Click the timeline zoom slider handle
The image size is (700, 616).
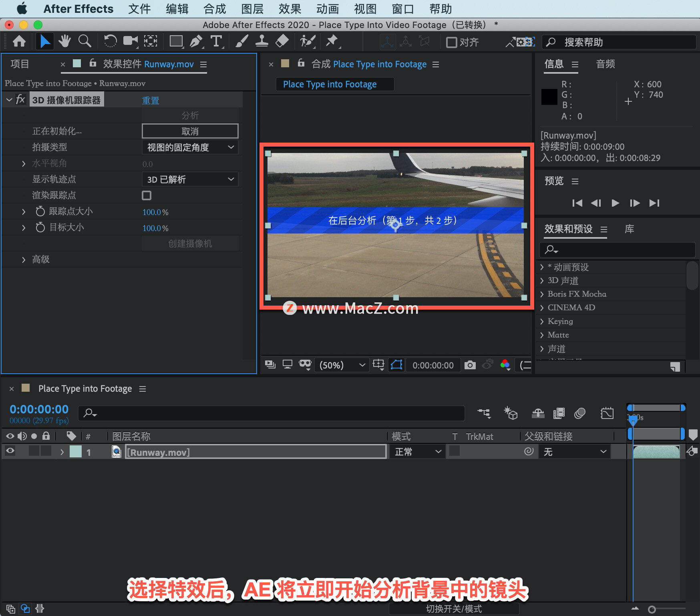(652, 609)
